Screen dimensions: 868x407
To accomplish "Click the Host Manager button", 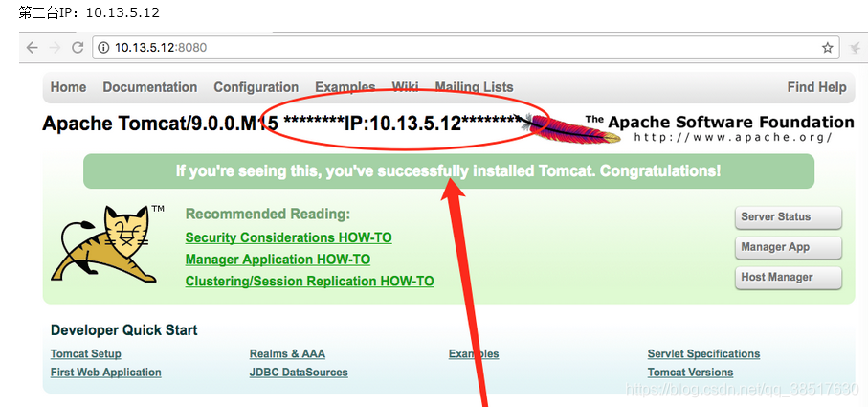I will click(x=789, y=278).
